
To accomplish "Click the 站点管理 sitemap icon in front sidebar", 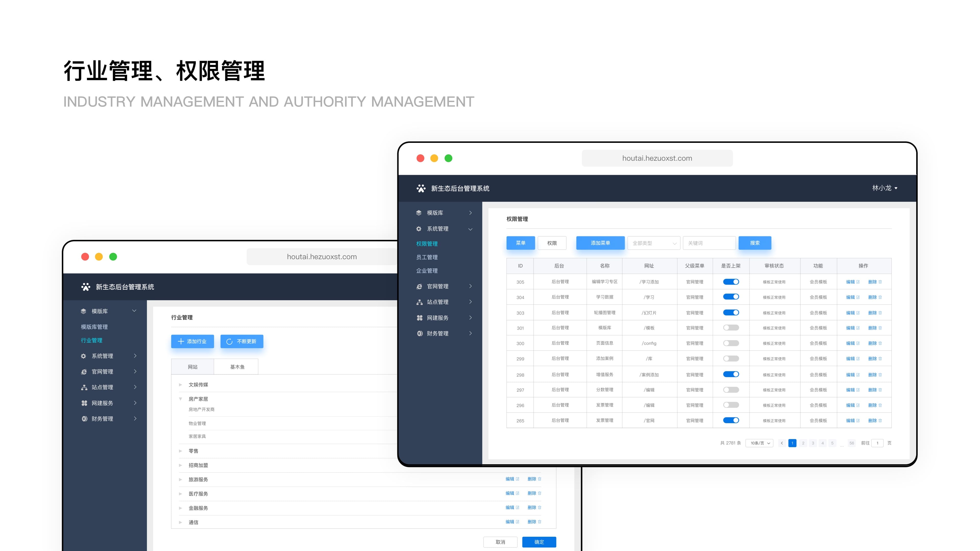I will pos(419,302).
